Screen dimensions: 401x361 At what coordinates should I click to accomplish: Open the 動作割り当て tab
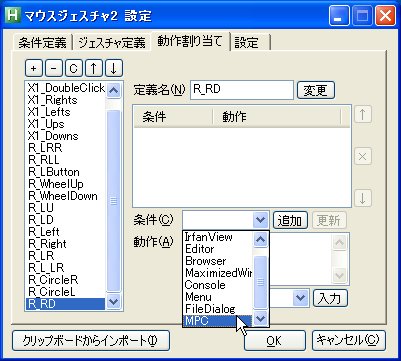pos(190,41)
